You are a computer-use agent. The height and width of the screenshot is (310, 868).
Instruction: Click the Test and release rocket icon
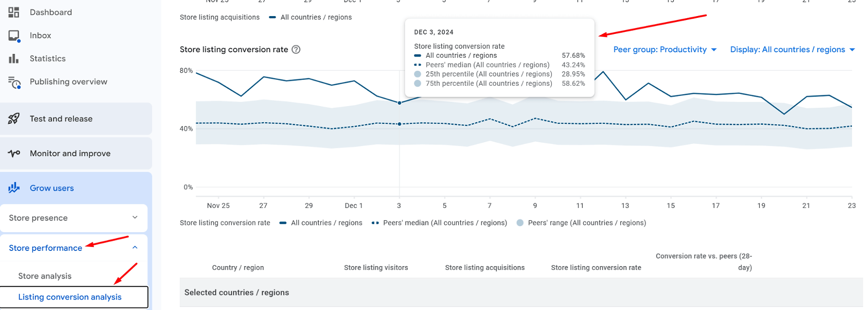[14, 119]
